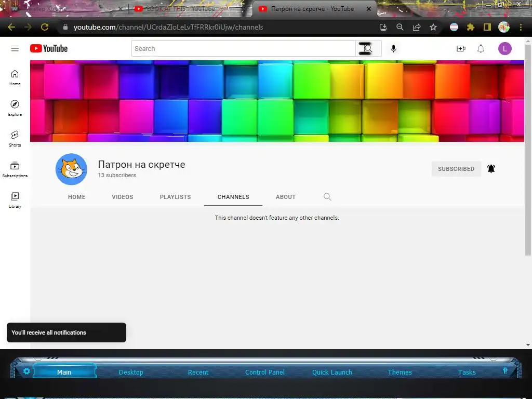Click the striped flag extension icon
The image size is (532, 399).
tap(454, 27)
